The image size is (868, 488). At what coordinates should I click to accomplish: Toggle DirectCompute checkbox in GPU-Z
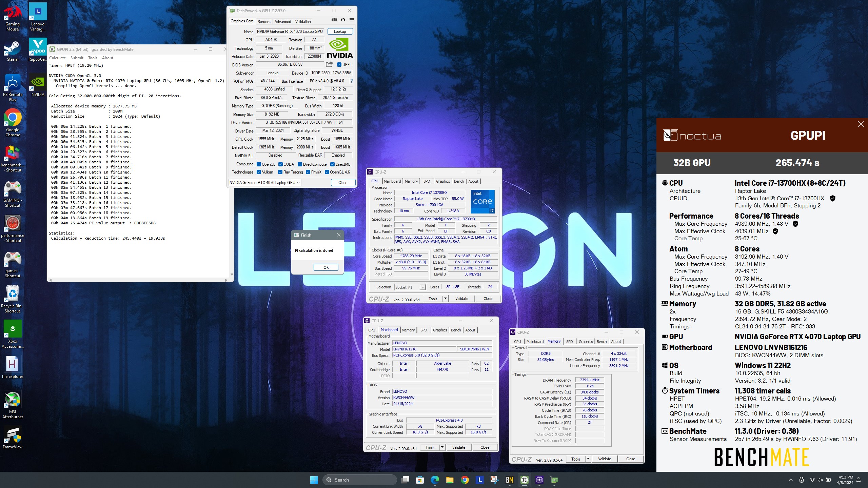click(x=300, y=164)
